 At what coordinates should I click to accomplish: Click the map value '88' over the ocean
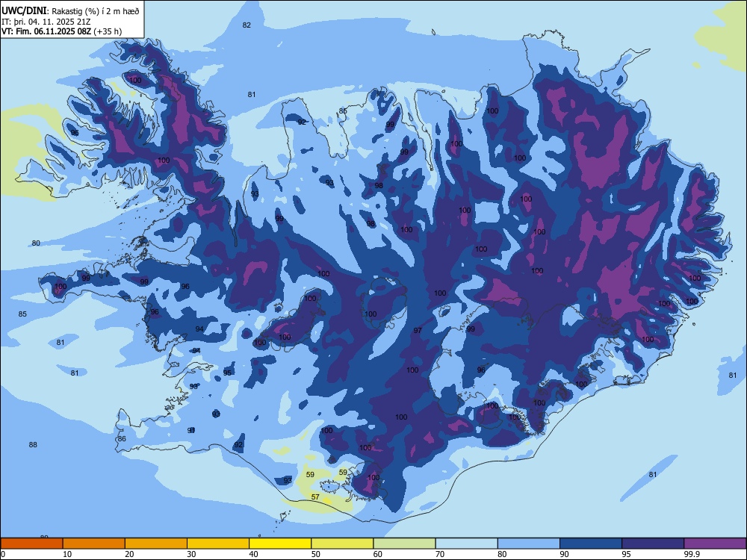32,445
